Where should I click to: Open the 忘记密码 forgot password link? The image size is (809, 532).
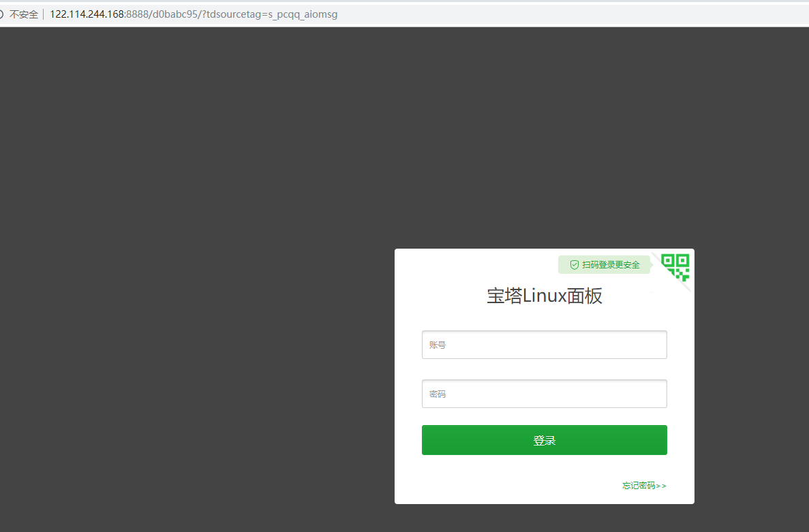645,486
